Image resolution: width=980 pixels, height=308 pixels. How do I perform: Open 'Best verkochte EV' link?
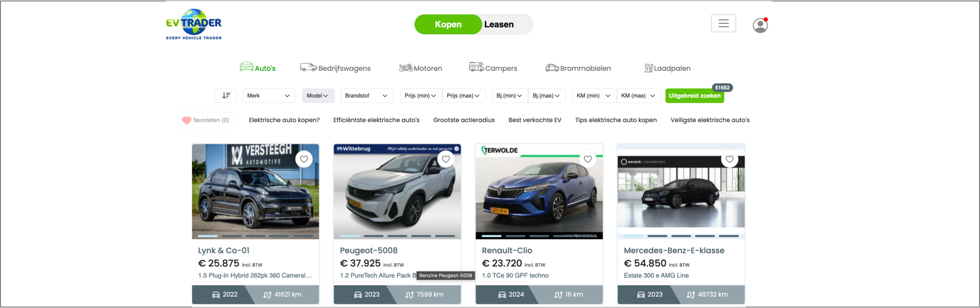click(x=535, y=120)
